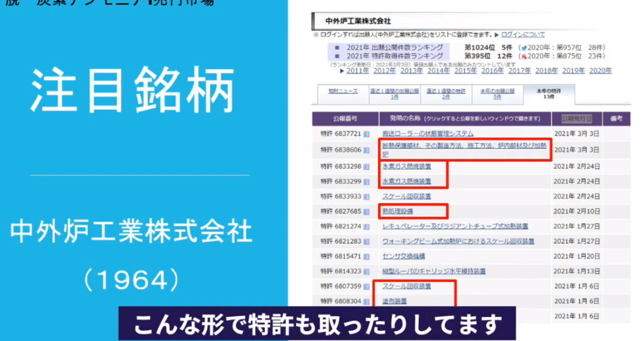Open the 2014年 ranking link
The height and width of the screenshot is (341, 644).
438,71
